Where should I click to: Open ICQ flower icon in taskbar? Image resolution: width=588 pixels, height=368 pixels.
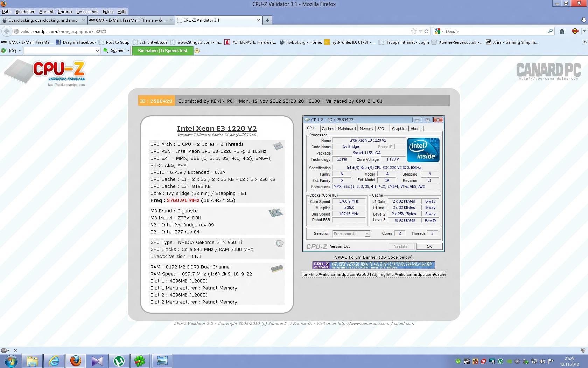coord(140,361)
